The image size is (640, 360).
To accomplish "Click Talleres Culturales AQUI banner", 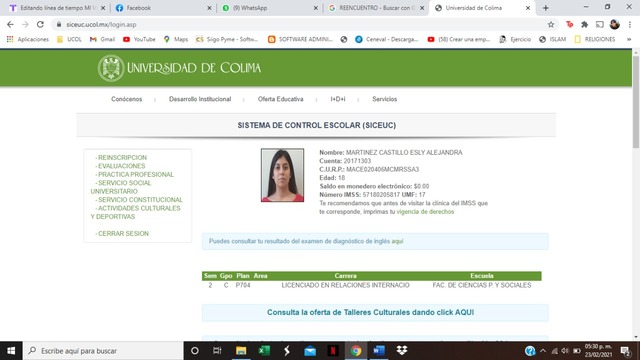I will tap(375, 313).
